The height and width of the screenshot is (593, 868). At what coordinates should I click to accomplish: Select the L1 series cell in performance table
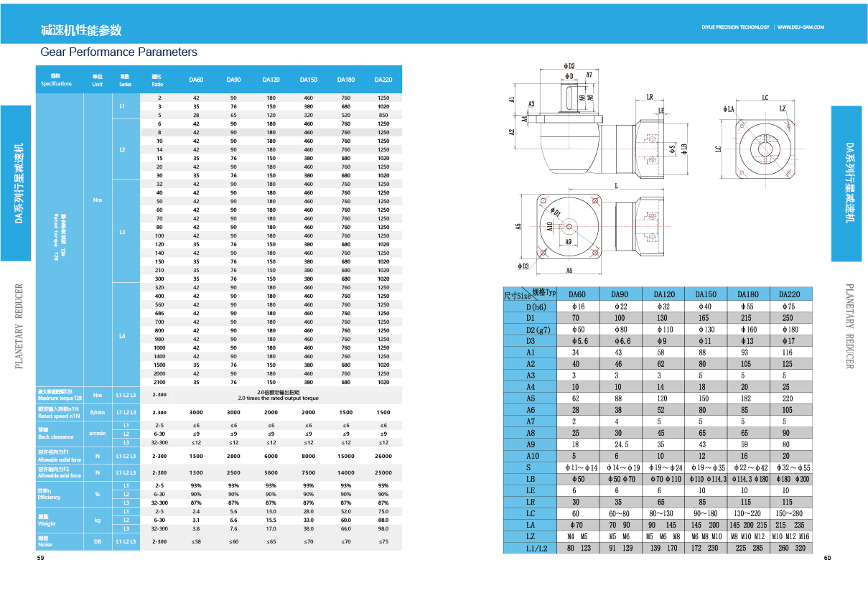[x=123, y=106]
